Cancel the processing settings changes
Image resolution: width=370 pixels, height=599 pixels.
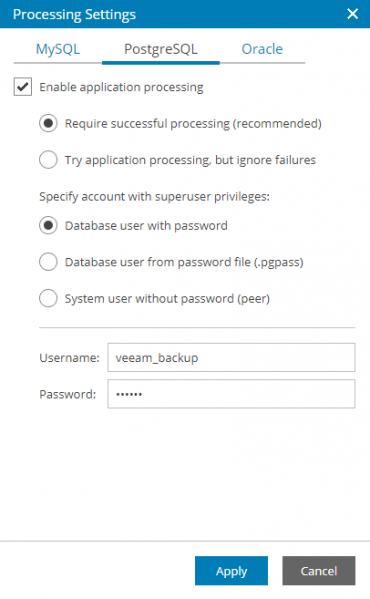(x=319, y=571)
